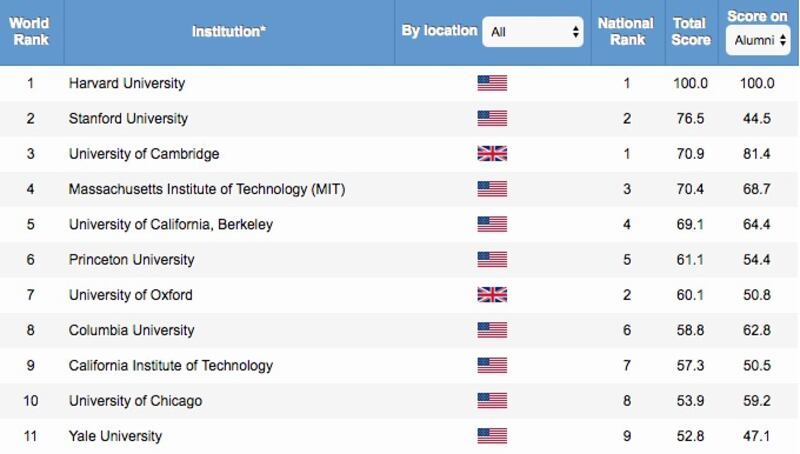Click the National Rank column header
The width and height of the screenshot is (800, 454).
[x=626, y=31]
